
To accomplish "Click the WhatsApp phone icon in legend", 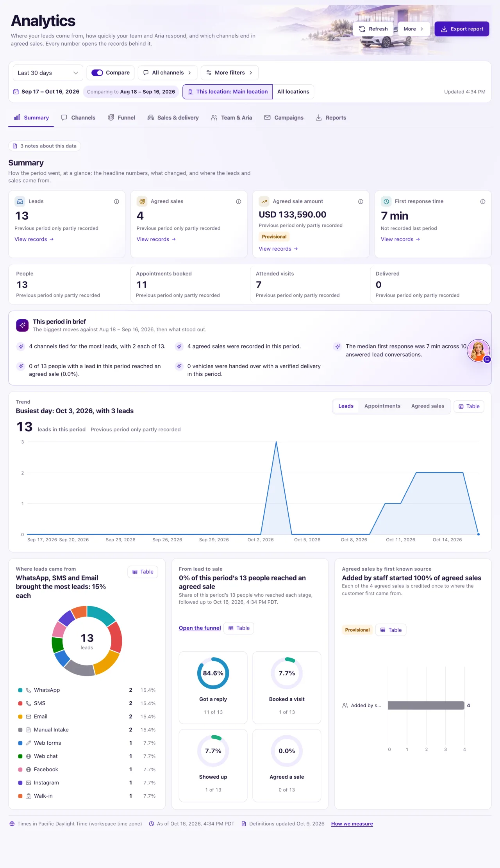I will point(29,690).
